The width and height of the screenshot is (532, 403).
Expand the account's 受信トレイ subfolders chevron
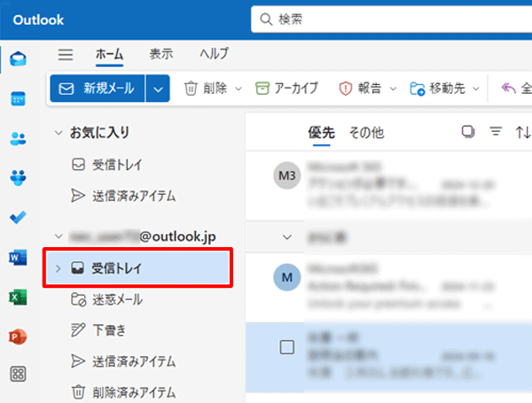(59, 268)
